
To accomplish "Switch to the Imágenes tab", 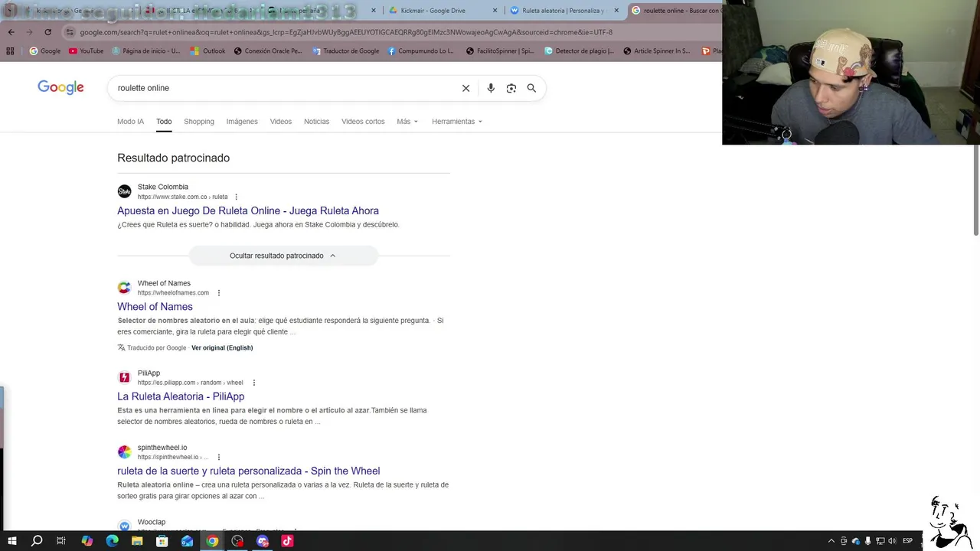I will click(x=242, y=122).
